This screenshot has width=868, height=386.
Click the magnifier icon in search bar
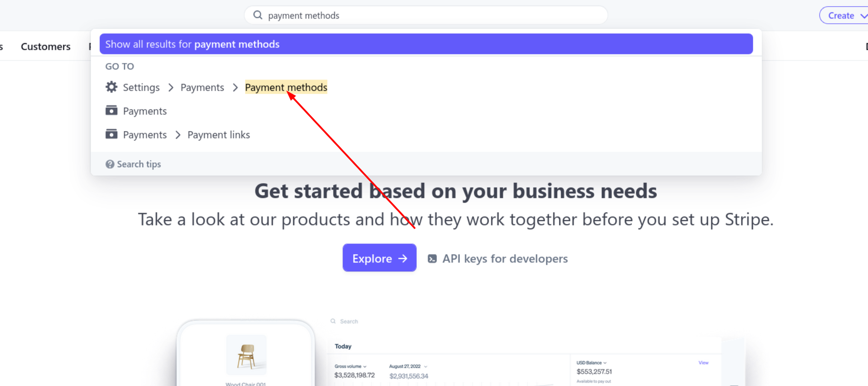[x=258, y=15]
